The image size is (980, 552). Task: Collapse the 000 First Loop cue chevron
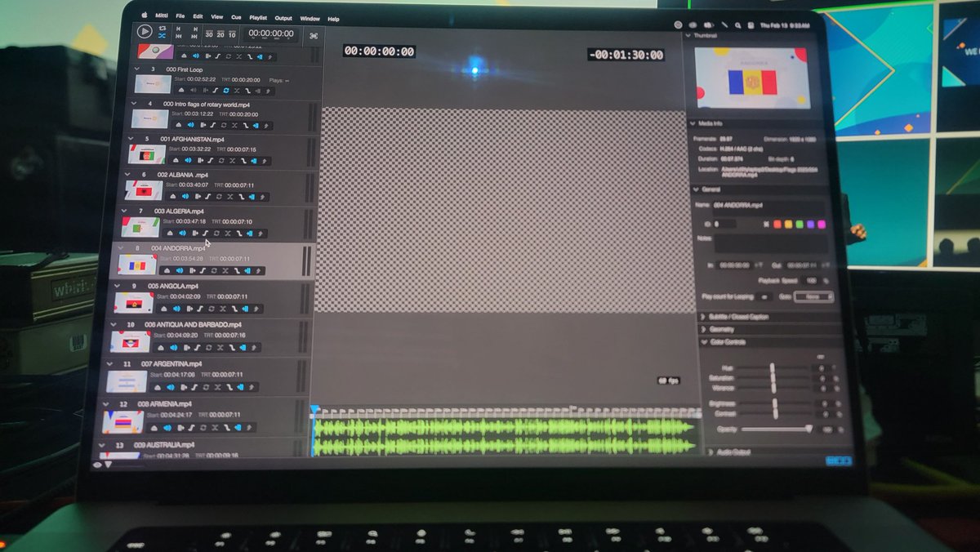136,69
